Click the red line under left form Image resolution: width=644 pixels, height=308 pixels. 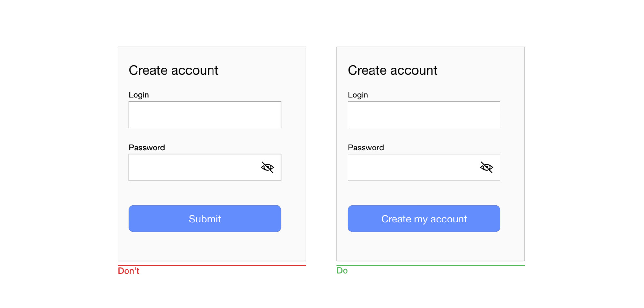(x=212, y=265)
